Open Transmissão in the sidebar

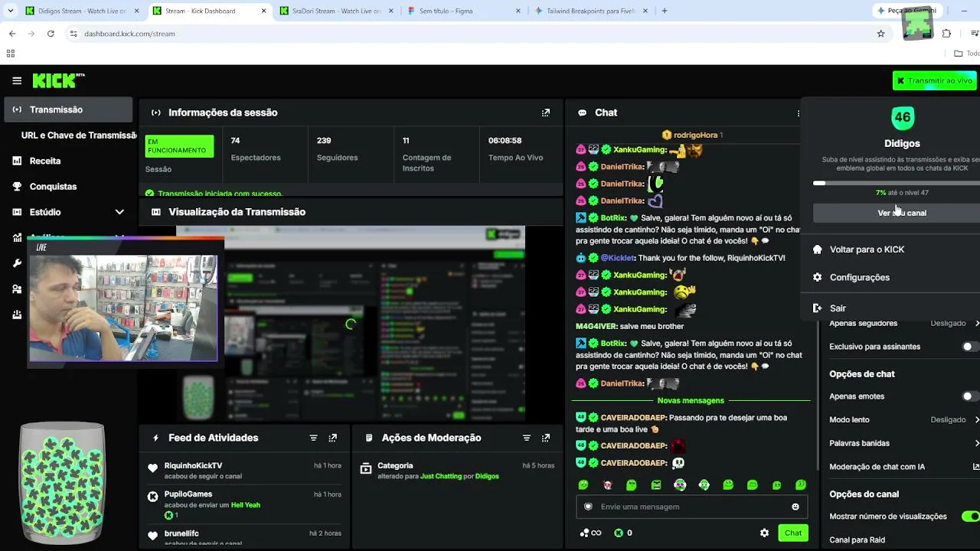point(68,109)
